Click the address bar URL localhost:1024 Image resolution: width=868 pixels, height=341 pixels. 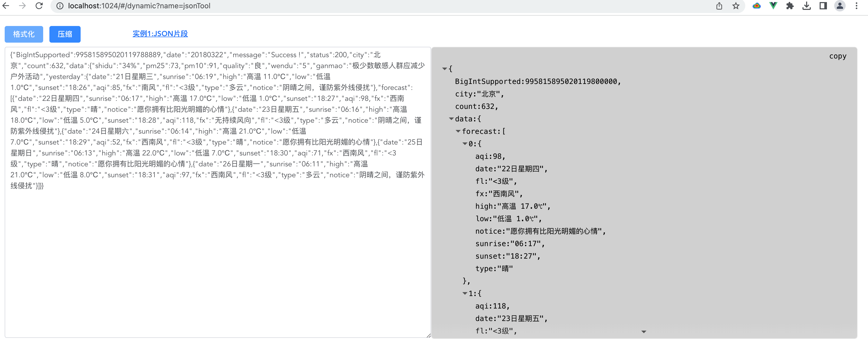click(x=139, y=6)
